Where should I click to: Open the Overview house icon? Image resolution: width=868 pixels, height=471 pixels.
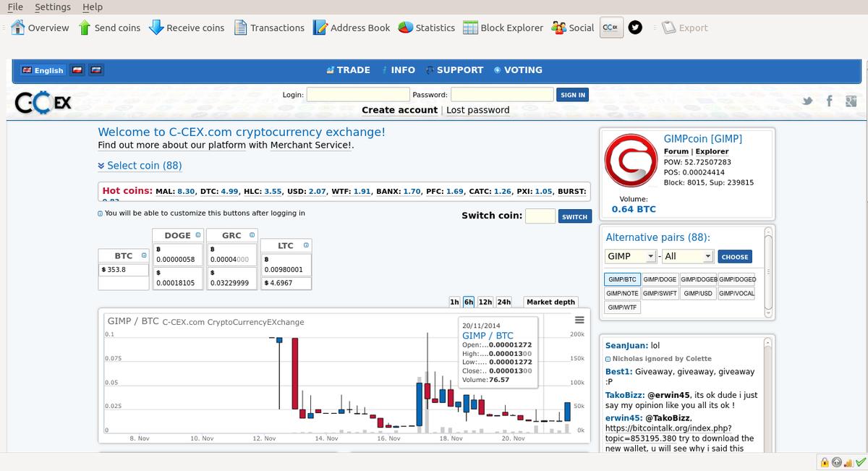pyautogui.click(x=18, y=27)
